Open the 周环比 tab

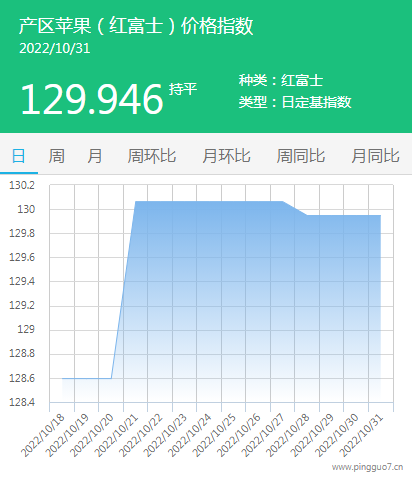click(152, 156)
